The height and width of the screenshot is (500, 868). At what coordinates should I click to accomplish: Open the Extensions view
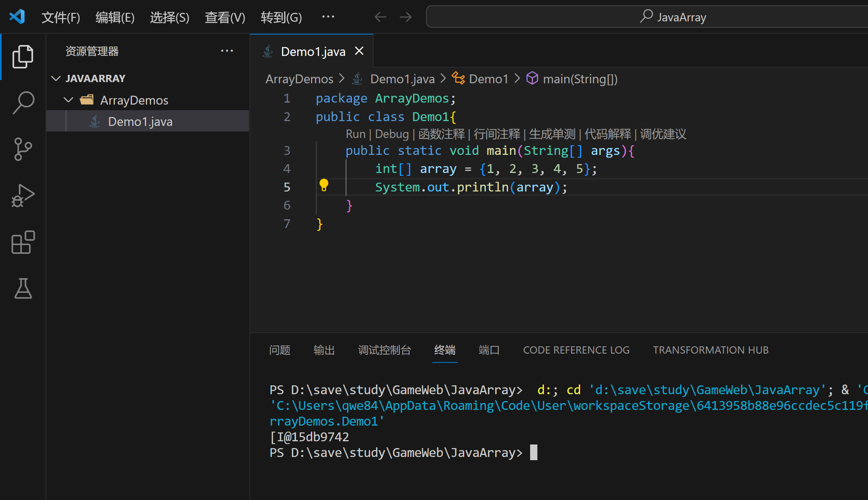23,242
